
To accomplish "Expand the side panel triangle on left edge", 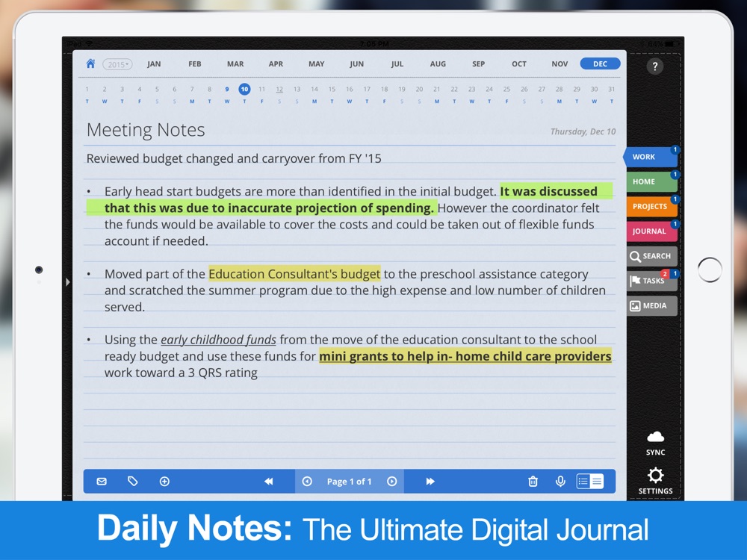I will click(x=68, y=282).
